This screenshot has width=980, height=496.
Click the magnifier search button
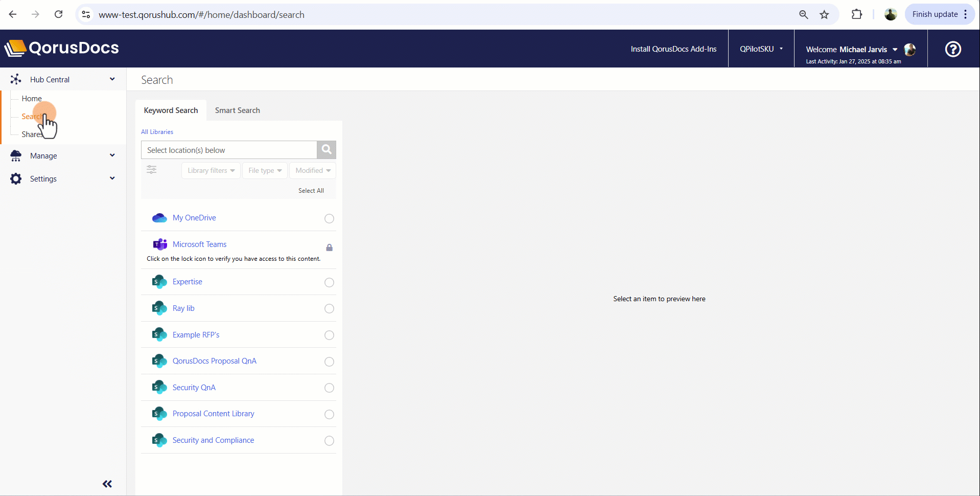326,150
